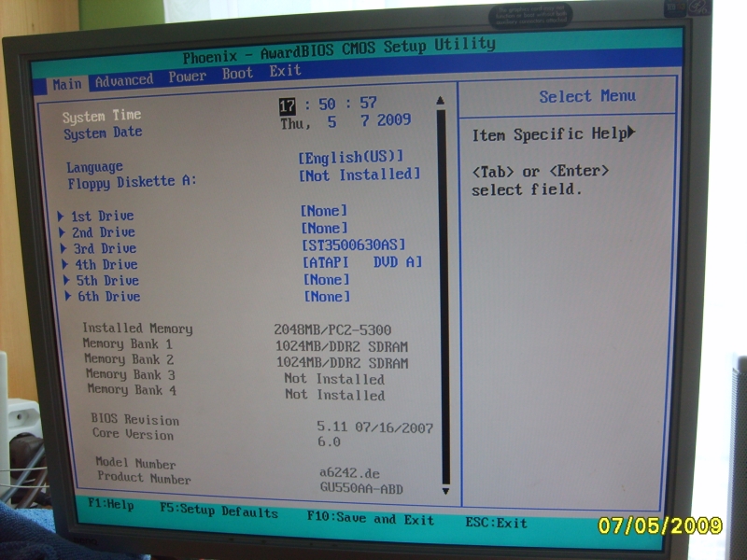
Task: Expand the 3rd Drive submenu arrow
Action: [63, 248]
